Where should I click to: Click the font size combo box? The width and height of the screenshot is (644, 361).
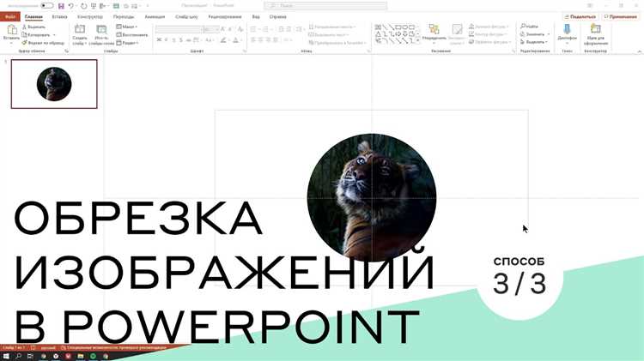pos(211,29)
